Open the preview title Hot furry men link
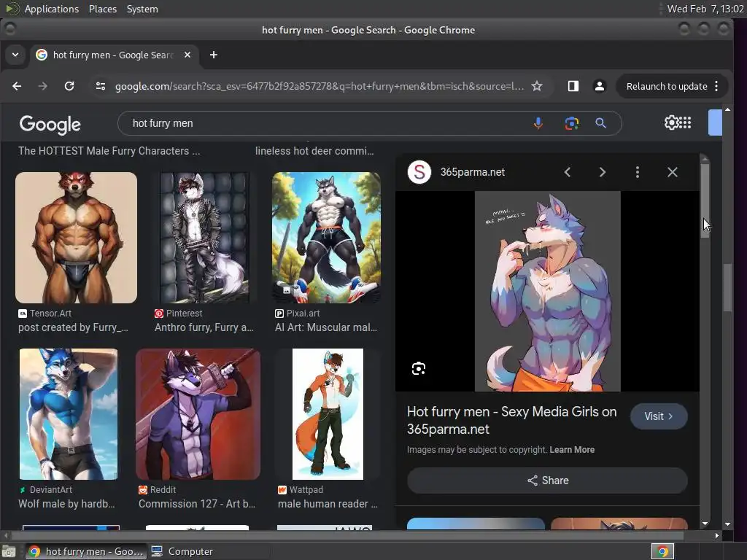This screenshot has width=747, height=560. coord(511,421)
